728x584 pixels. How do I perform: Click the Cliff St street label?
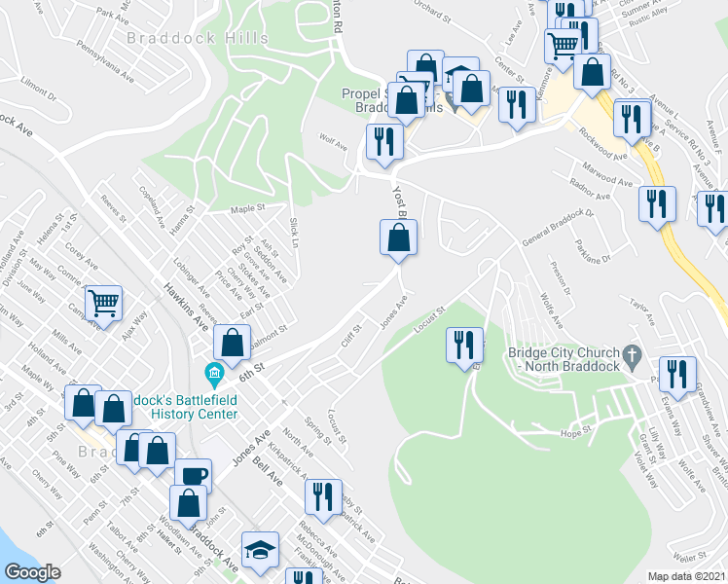tap(351, 336)
